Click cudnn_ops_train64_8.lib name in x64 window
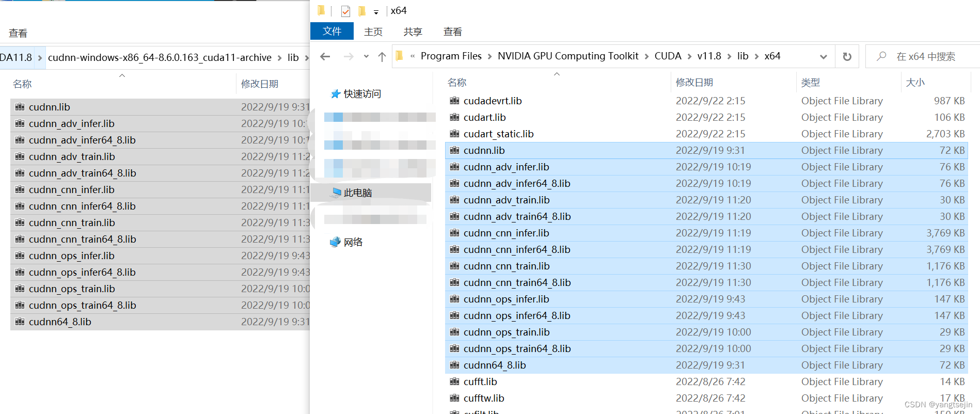 tap(517, 348)
